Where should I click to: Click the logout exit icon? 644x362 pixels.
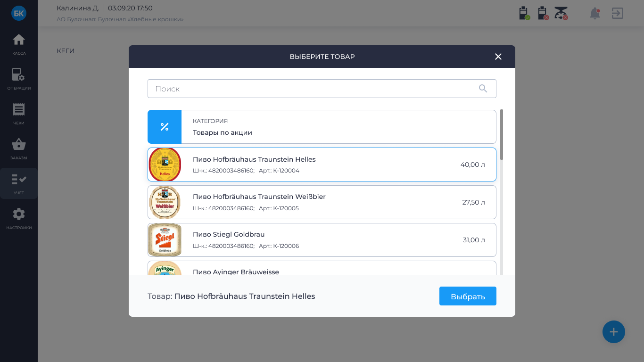pos(618,13)
